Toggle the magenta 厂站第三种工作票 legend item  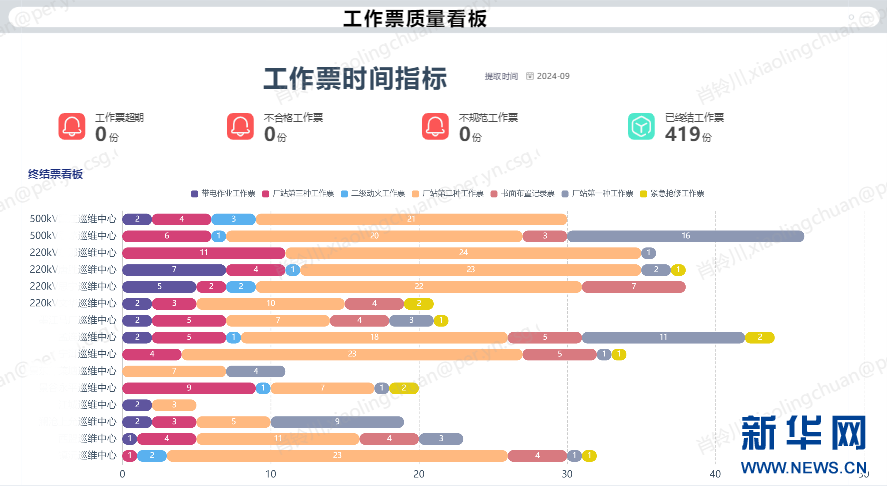click(297, 193)
